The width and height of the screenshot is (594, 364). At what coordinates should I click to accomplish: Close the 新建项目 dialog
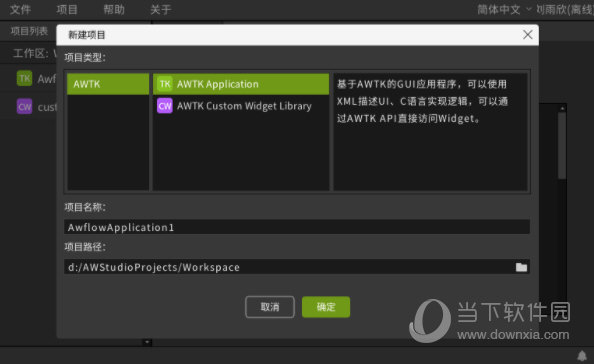527,35
